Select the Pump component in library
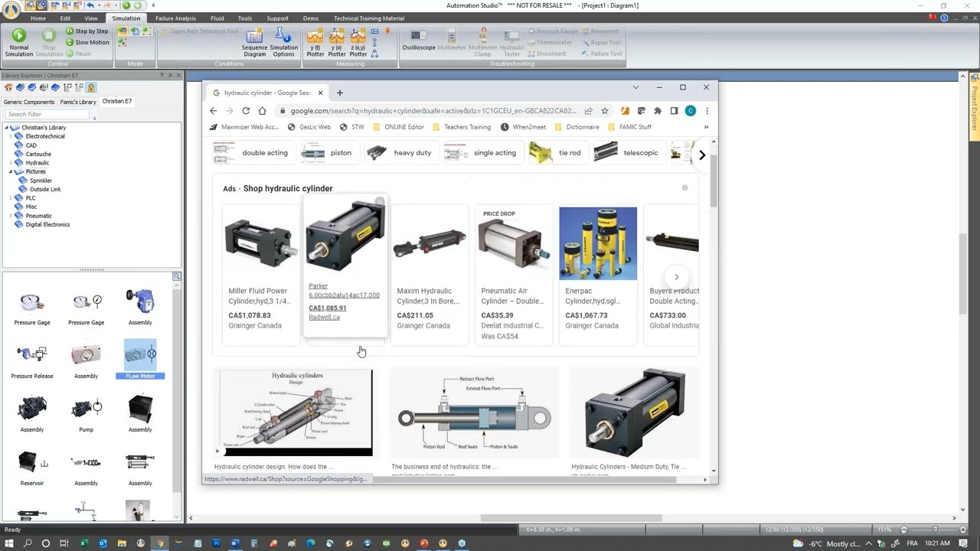 (86, 414)
